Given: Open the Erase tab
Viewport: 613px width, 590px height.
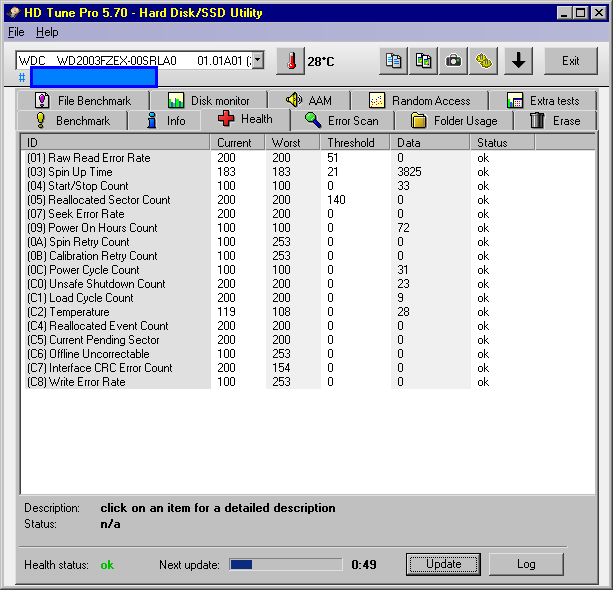Looking at the screenshot, I should [x=555, y=120].
